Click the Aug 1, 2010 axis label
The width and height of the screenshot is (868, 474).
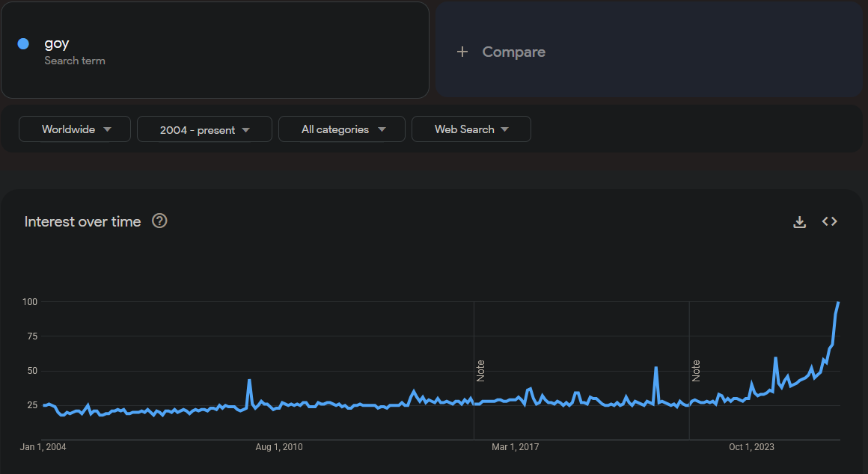click(x=279, y=447)
